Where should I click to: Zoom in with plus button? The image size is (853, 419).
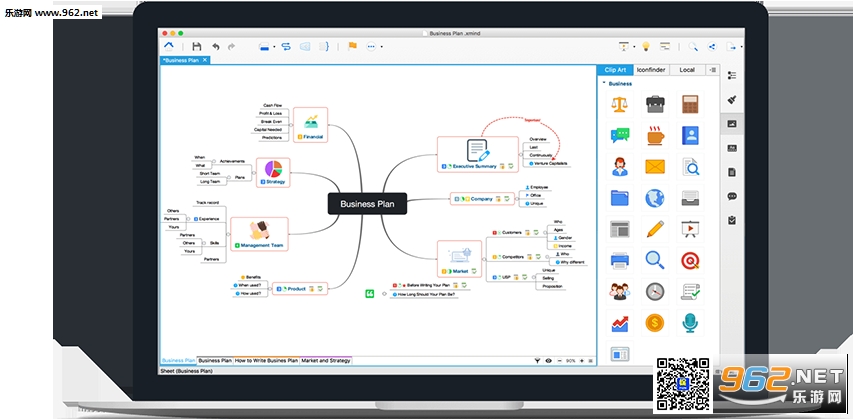pos(582,360)
